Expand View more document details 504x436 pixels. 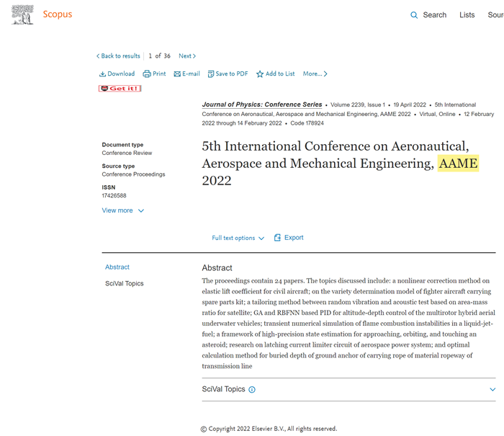coord(123,210)
